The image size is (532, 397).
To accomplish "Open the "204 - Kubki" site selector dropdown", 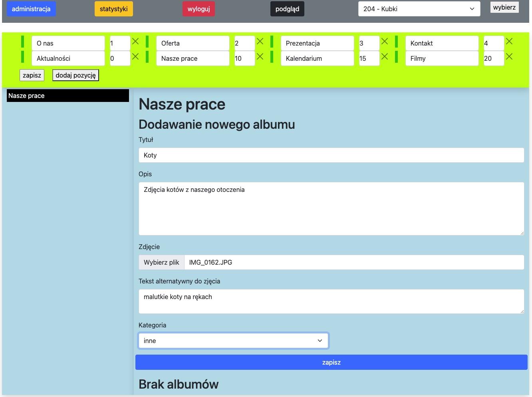I will click(x=419, y=8).
